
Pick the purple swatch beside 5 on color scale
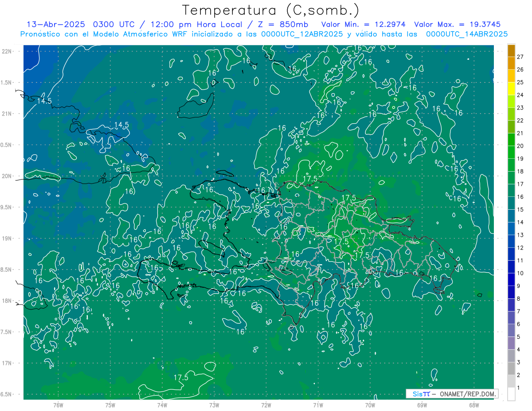coord(511,330)
